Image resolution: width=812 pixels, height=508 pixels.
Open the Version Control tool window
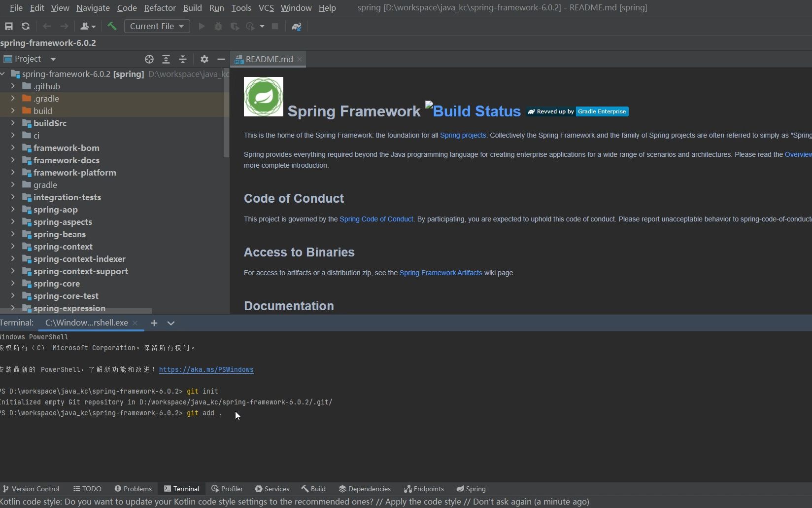click(x=31, y=489)
